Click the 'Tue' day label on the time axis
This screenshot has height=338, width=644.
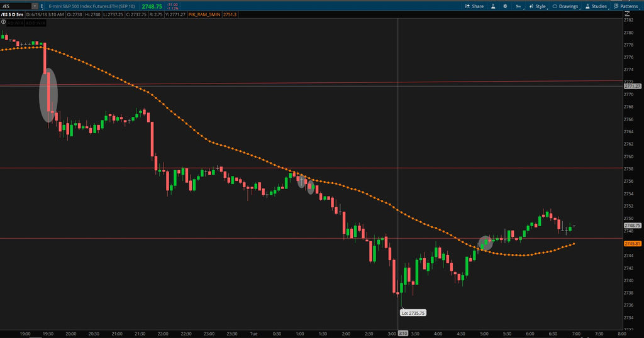tap(254, 334)
